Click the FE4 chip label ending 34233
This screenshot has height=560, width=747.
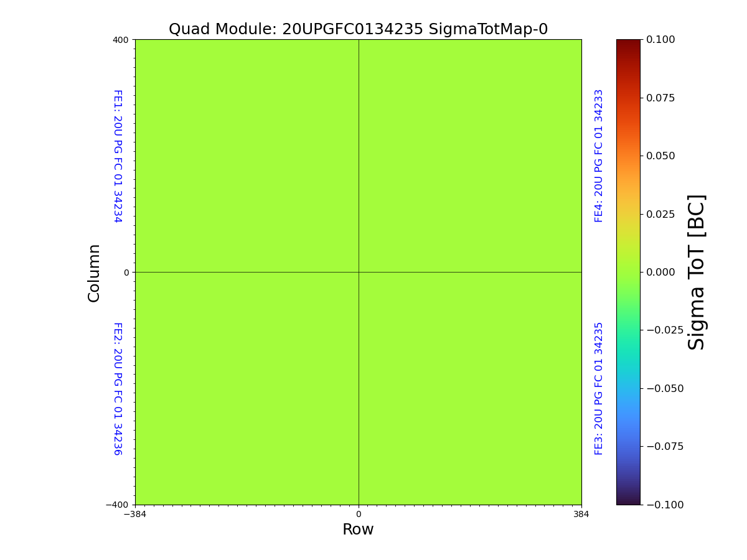[x=599, y=156]
